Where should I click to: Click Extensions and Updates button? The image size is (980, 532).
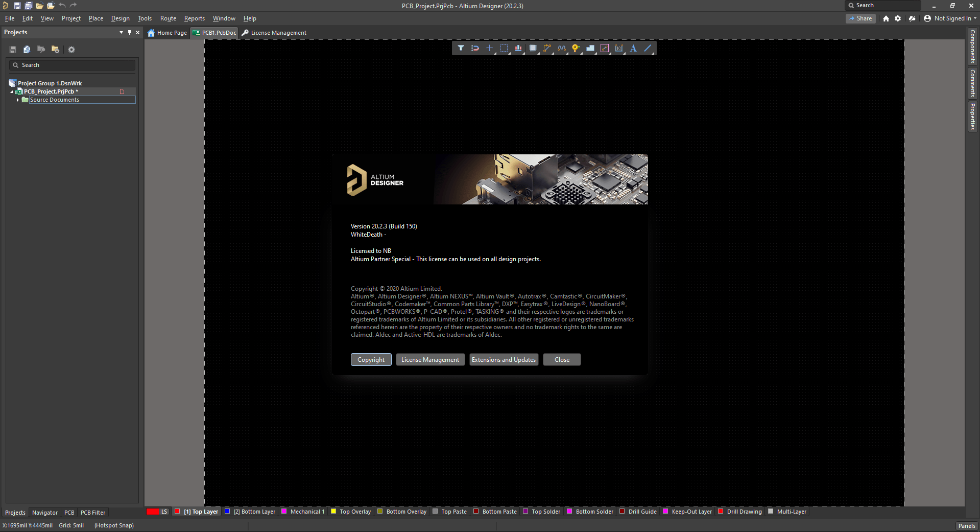(504, 360)
